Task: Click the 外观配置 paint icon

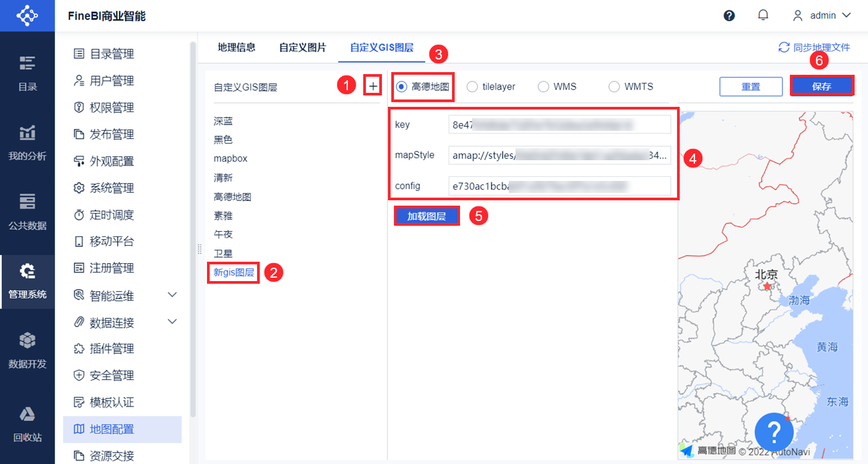Action: point(79,161)
